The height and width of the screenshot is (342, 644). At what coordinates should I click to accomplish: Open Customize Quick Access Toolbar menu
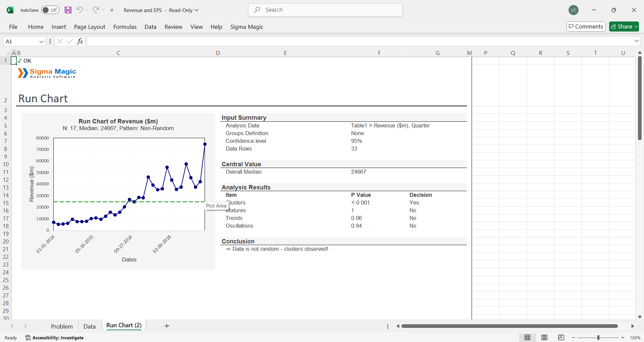pos(112,10)
